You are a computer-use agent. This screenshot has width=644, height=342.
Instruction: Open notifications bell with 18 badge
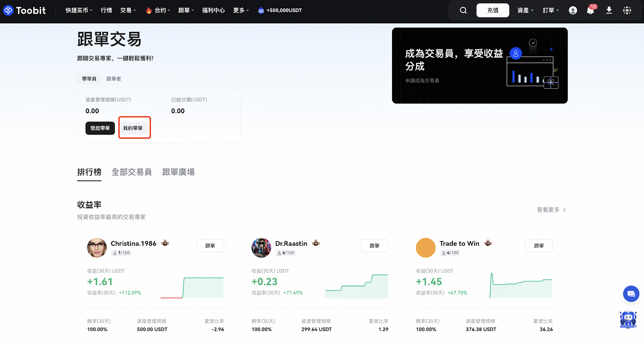pos(590,10)
